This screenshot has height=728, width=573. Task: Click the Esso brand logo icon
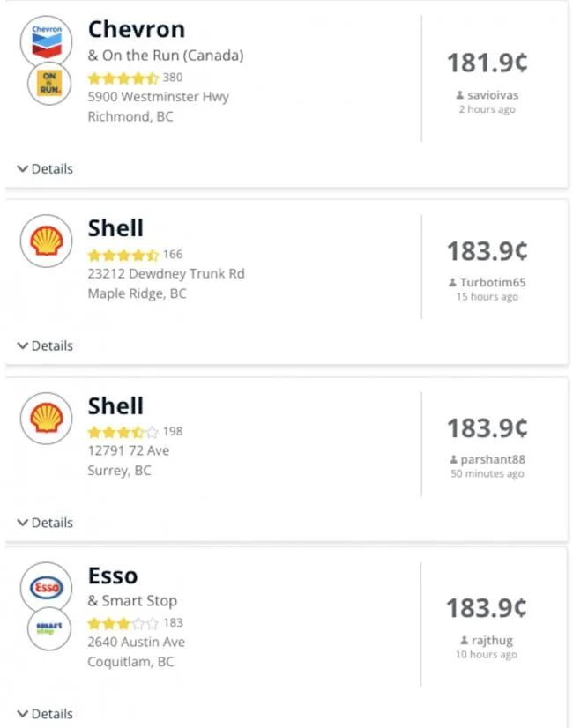pos(46,587)
